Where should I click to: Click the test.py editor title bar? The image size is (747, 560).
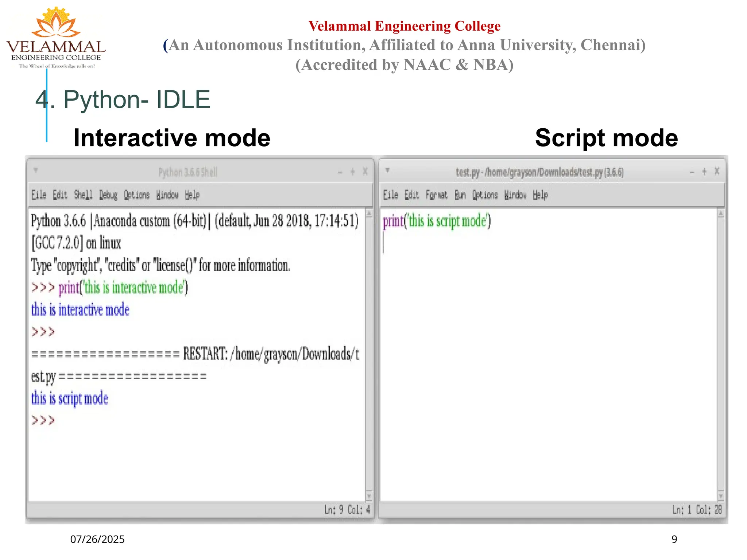coord(540,172)
